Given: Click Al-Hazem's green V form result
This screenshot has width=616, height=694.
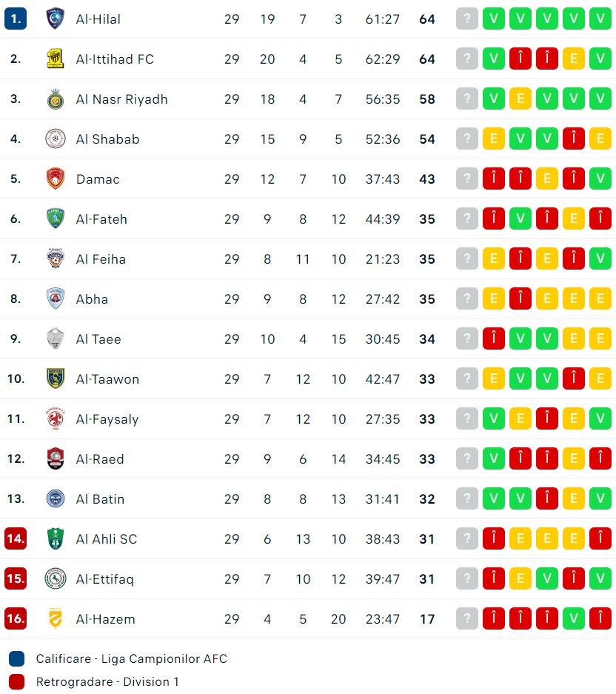Looking at the screenshot, I should click(x=573, y=618).
